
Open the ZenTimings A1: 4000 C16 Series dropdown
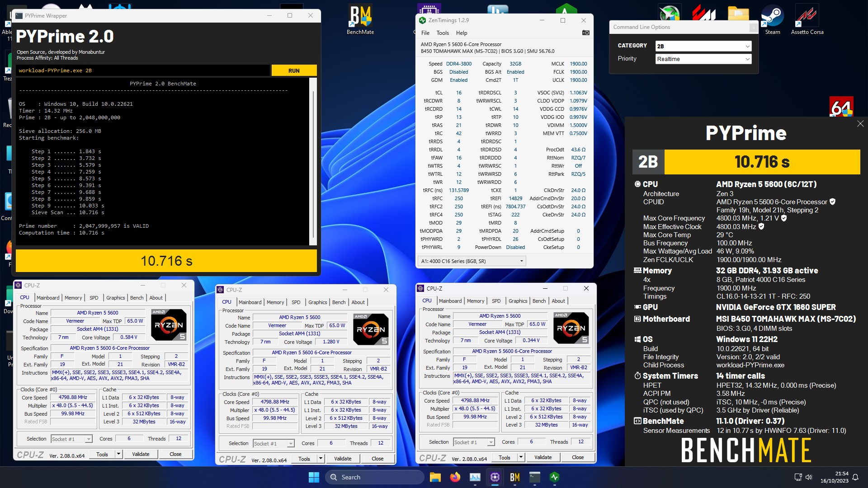pos(472,261)
